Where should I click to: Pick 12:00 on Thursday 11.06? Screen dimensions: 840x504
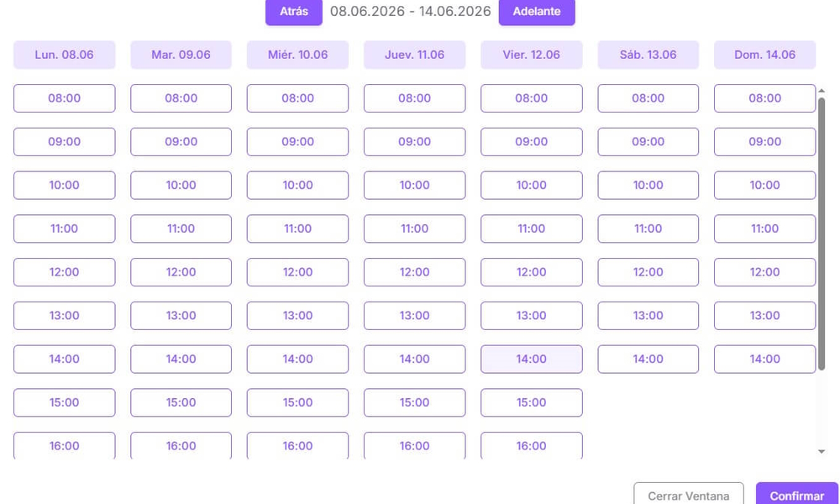tap(415, 272)
